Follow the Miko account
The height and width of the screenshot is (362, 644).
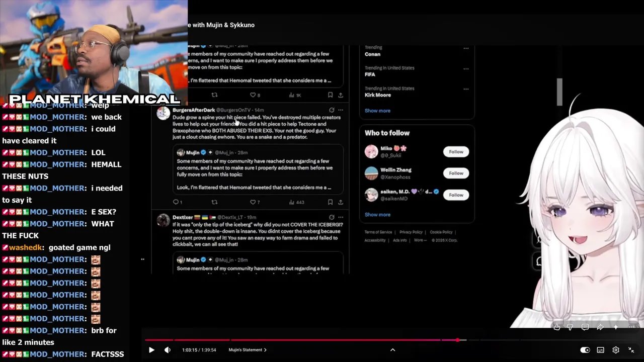[456, 152]
